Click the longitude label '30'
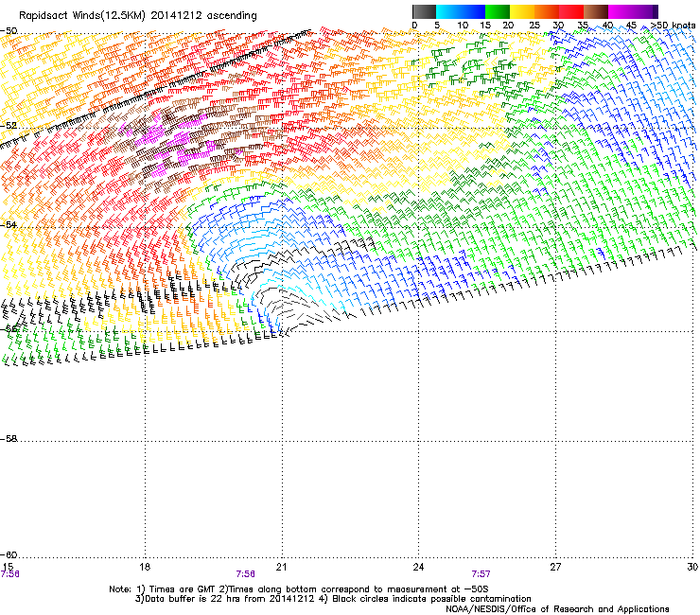 pyautogui.click(x=692, y=567)
